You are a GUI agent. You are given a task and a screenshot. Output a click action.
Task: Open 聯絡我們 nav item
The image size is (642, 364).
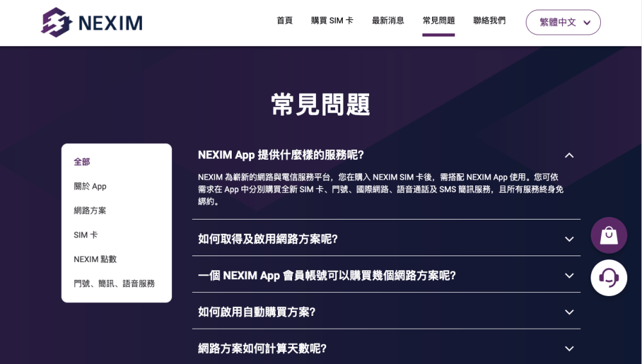[489, 21]
